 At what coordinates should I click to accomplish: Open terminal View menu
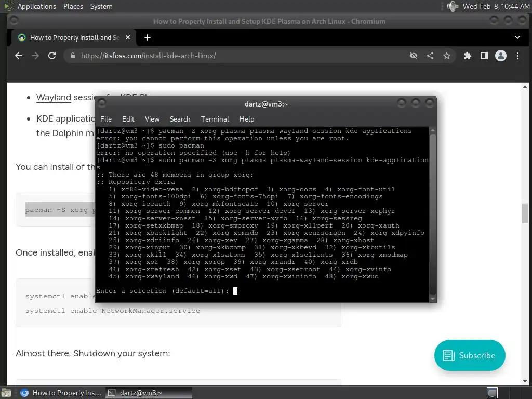[x=152, y=119]
